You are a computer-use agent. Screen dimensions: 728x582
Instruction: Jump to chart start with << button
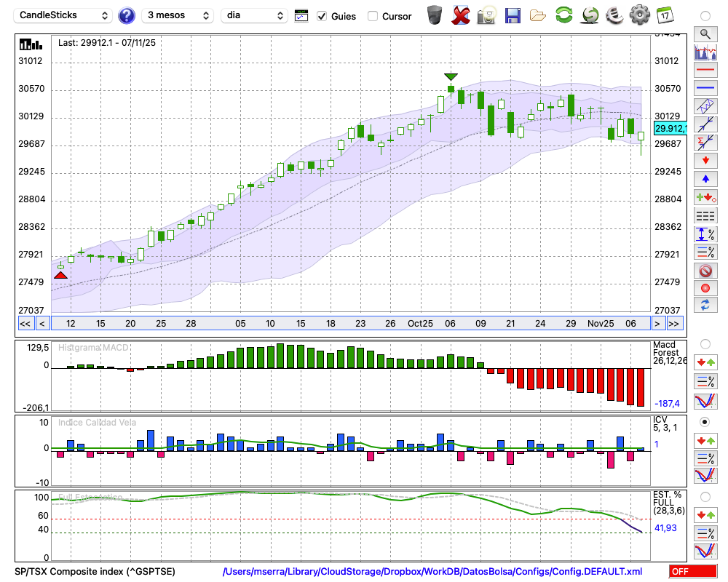point(25,324)
